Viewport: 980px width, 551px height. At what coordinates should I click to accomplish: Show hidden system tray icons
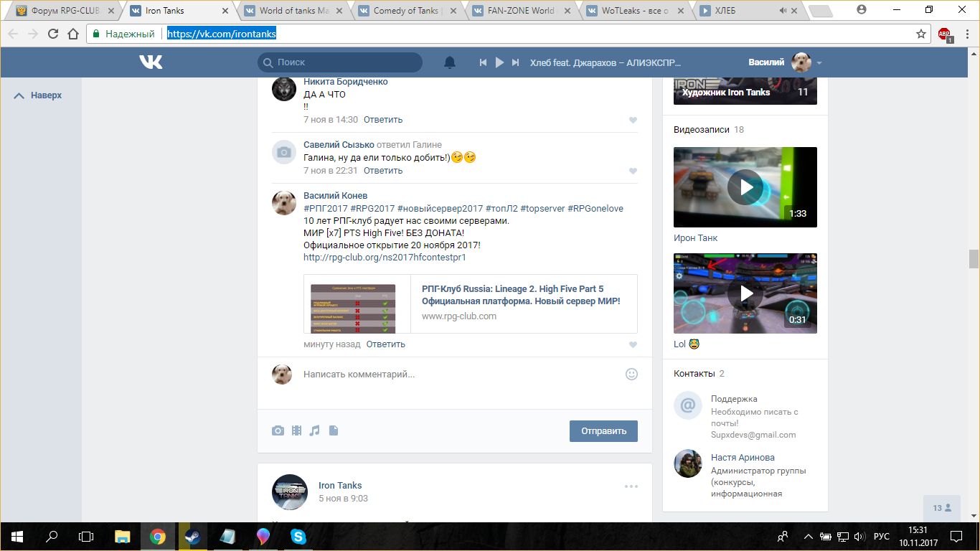809,537
